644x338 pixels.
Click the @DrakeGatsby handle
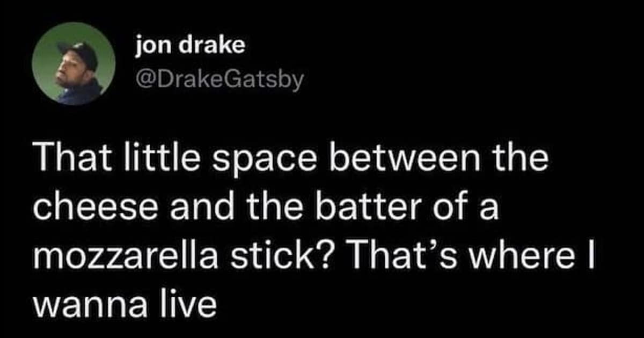pos(219,80)
